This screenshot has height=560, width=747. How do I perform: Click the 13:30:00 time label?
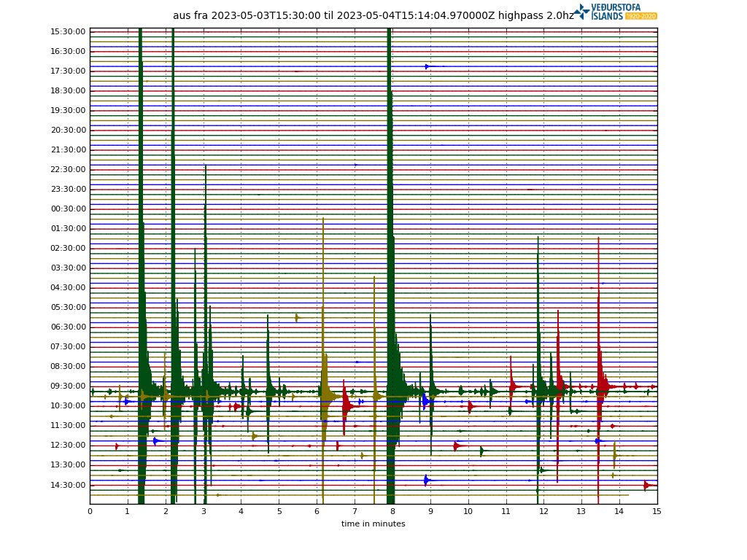(68, 464)
